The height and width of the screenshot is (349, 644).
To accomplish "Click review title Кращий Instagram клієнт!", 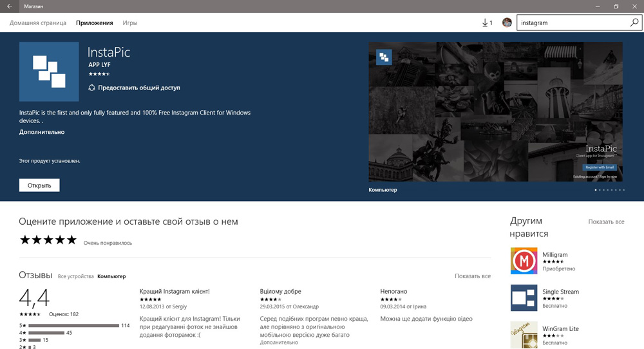I will click(x=175, y=291).
